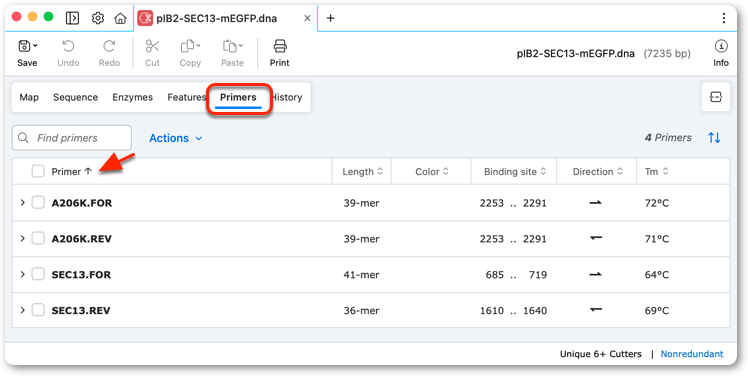Click the Redo arrow icon
Viewport: 748px width, 376px height.
109,46
